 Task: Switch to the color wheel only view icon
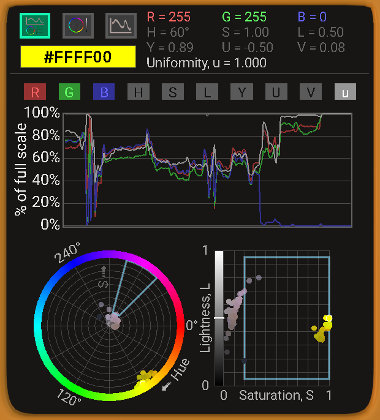[x=78, y=26]
